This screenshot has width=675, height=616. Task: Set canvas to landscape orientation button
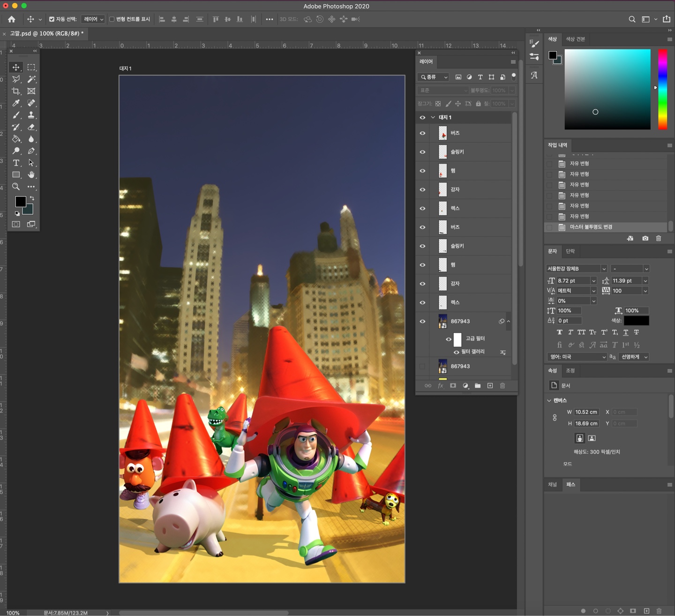[592, 438]
